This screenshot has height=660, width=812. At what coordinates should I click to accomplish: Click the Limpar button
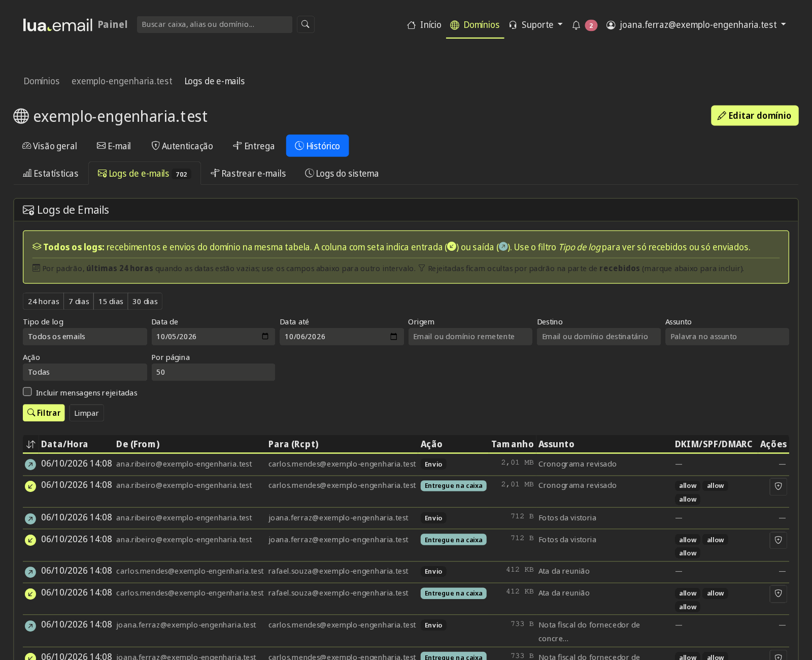click(x=86, y=413)
